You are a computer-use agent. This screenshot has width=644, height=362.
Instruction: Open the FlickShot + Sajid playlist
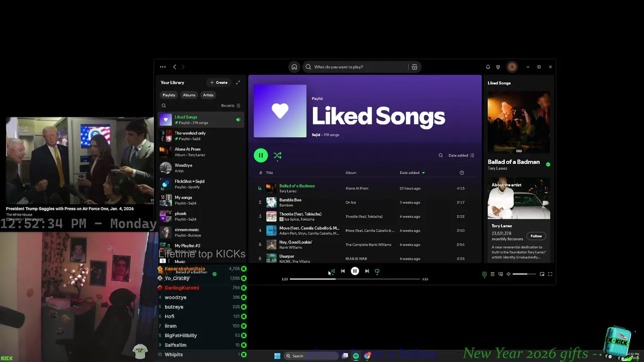[201, 184]
